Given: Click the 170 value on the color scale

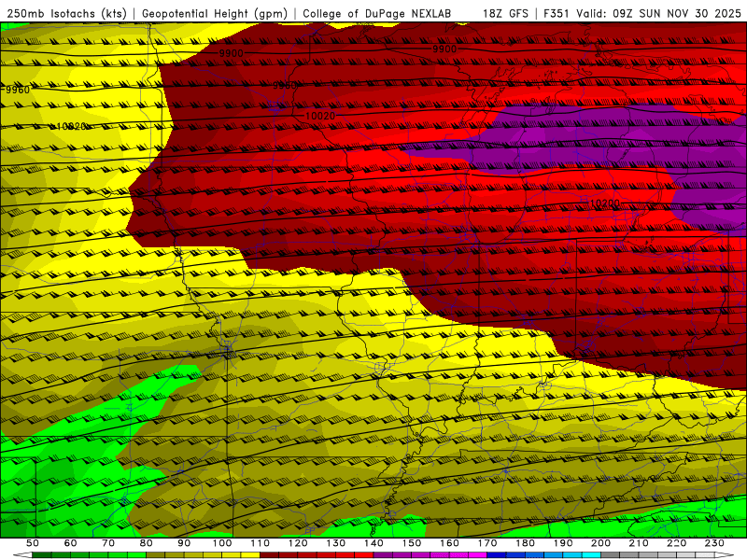Looking at the screenshot, I should coord(487,543).
